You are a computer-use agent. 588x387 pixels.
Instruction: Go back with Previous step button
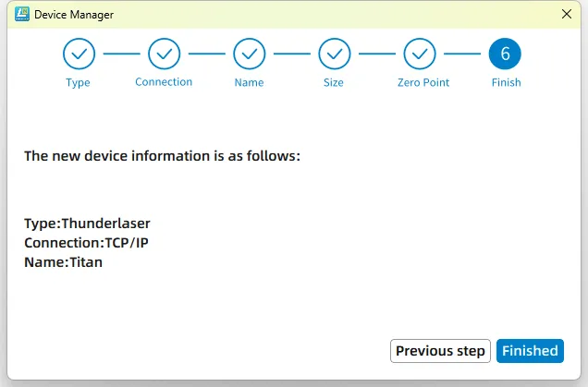440,351
